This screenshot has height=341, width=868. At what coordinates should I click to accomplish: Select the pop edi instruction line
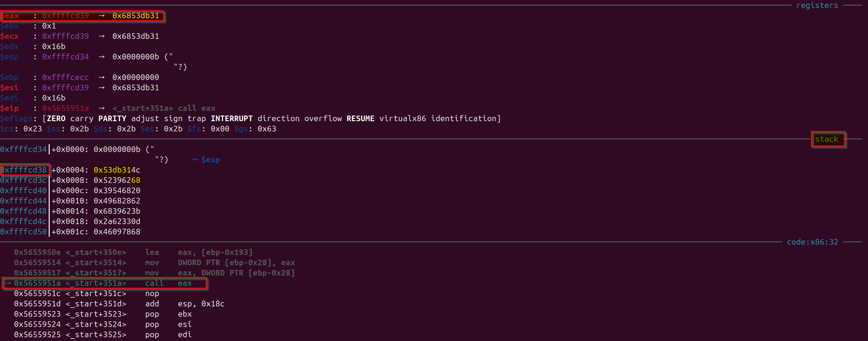tap(103, 334)
